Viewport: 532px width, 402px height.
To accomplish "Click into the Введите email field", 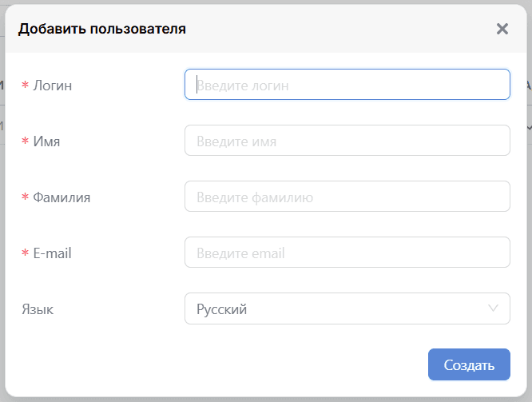I will [x=347, y=253].
